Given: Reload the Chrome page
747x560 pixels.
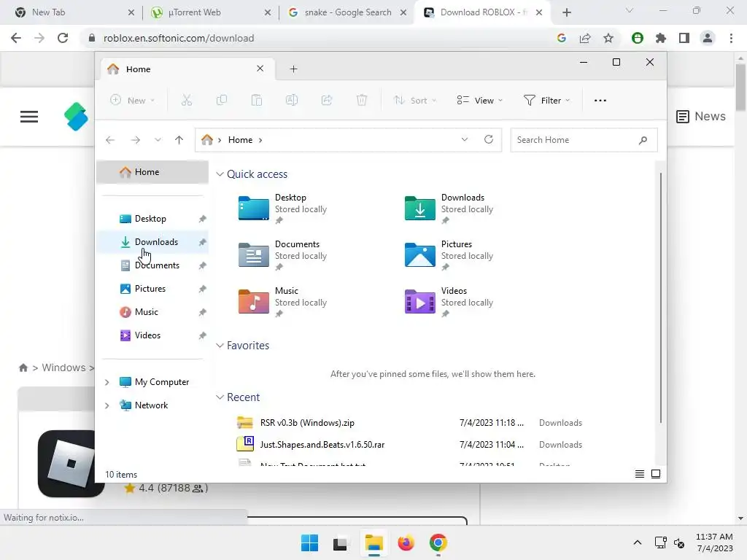Looking at the screenshot, I should tap(63, 38).
